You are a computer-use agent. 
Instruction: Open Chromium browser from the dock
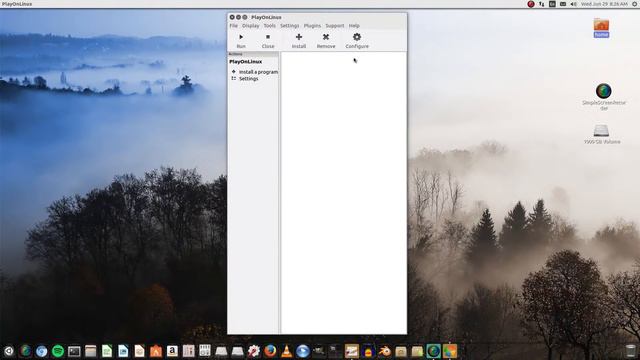tap(42, 351)
